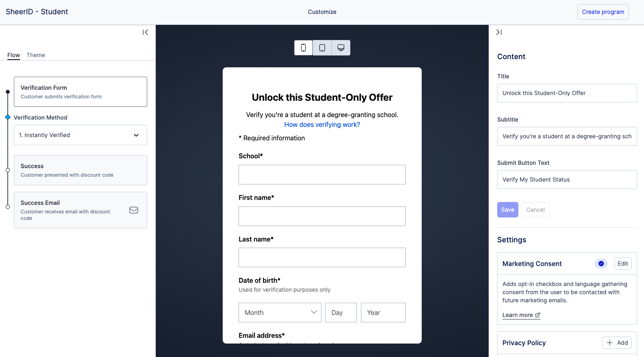Switch preview to mobile view
This screenshot has width=644, height=357.
click(x=303, y=48)
